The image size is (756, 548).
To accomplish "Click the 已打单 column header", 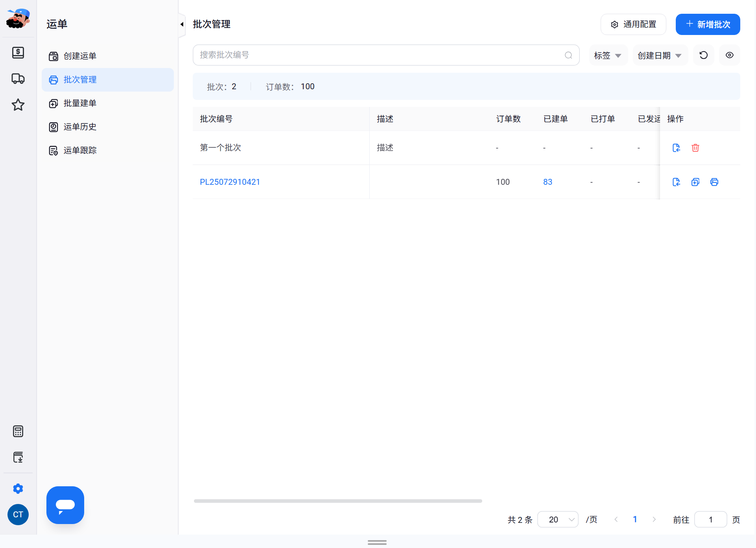I will tap(603, 119).
